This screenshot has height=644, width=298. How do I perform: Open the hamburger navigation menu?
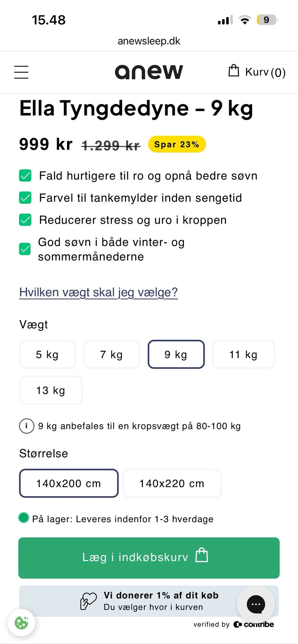click(21, 72)
